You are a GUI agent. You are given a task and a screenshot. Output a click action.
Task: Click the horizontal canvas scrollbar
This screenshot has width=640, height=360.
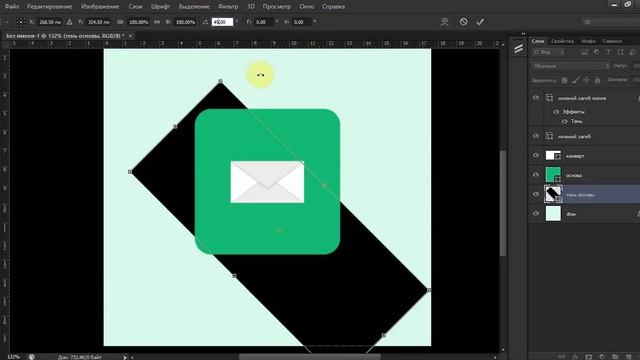point(309,357)
